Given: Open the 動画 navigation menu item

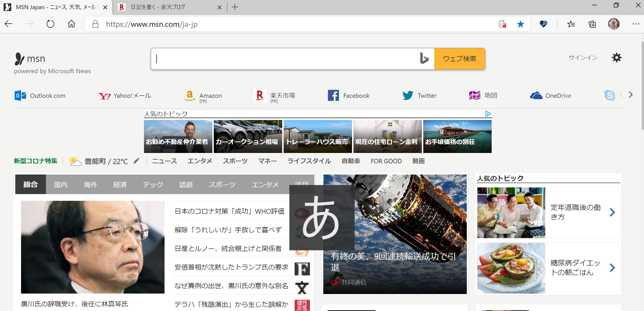Looking at the screenshot, I should (418, 161).
